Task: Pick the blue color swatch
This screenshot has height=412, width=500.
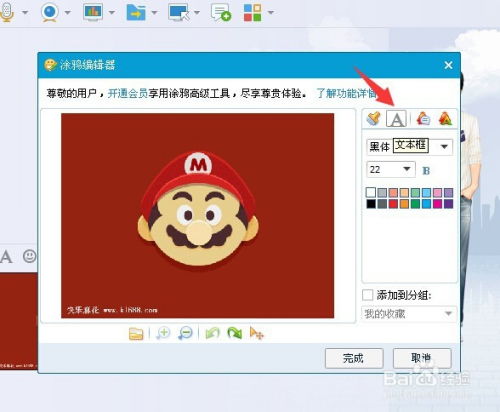Action: (426, 204)
